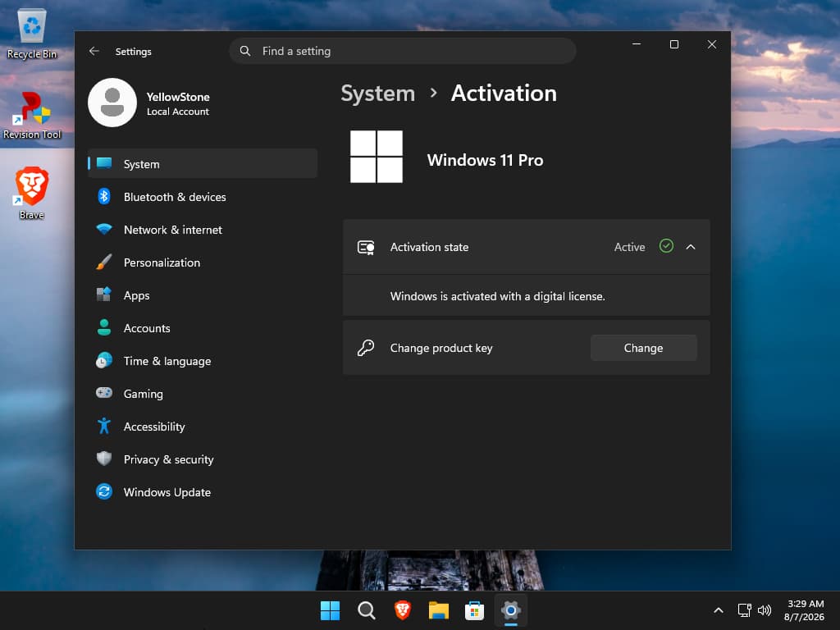The image size is (840, 630).
Task: Click the Windows 11 Pro edition text
Action: coord(485,160)
